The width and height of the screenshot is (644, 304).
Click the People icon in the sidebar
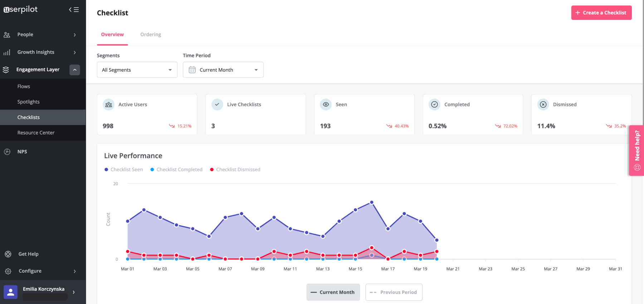(7, 35)
